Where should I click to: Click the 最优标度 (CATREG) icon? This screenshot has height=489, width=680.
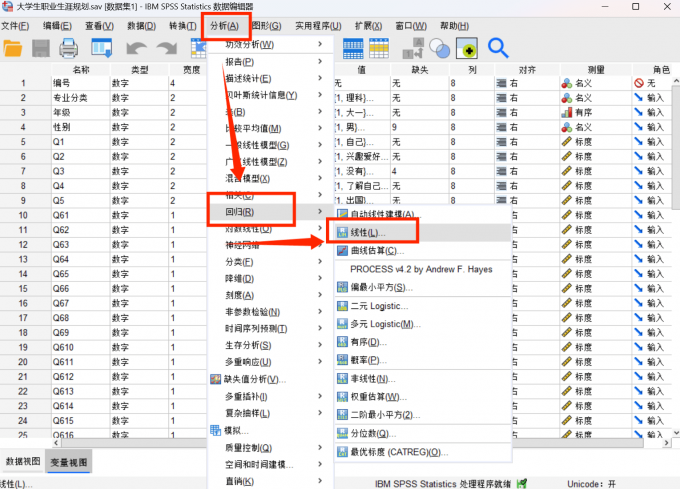342,452
